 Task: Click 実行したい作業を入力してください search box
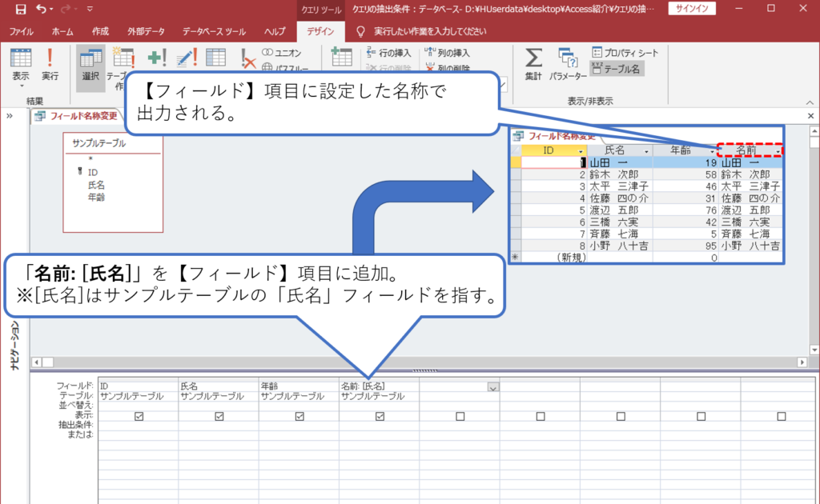pyautogui.click(x=430, y=32)
